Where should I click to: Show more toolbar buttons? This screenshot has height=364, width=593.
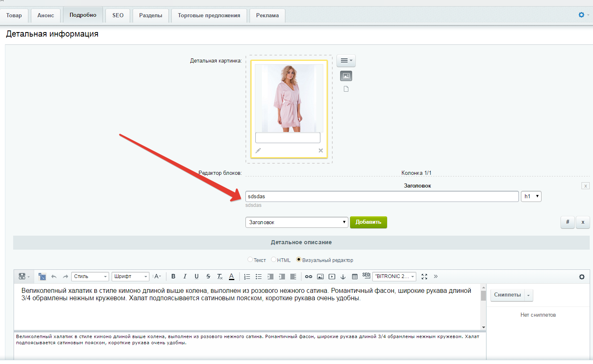click(x=436, y=276)
